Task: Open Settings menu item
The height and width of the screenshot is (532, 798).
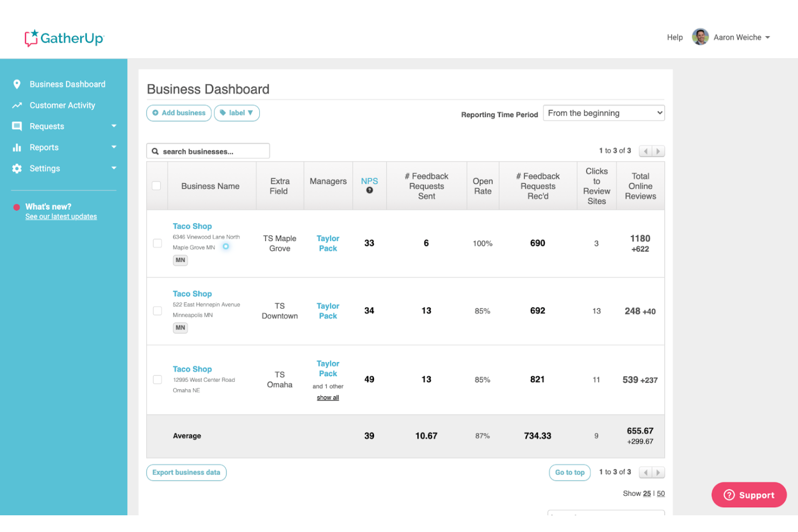Action: click(x=45, y=168)
